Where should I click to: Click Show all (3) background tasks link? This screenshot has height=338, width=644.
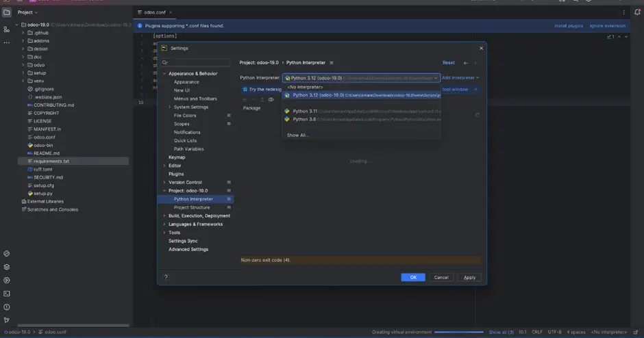click(x=501, y=333)
